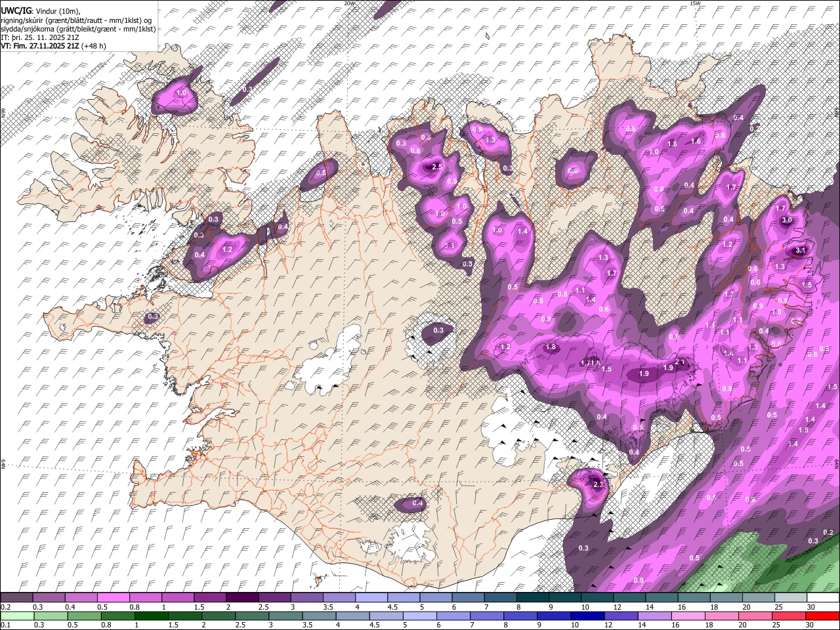Pick the darkest purple 2 snow scale swatch
The image size is (840, 630).
click(241, 598)
